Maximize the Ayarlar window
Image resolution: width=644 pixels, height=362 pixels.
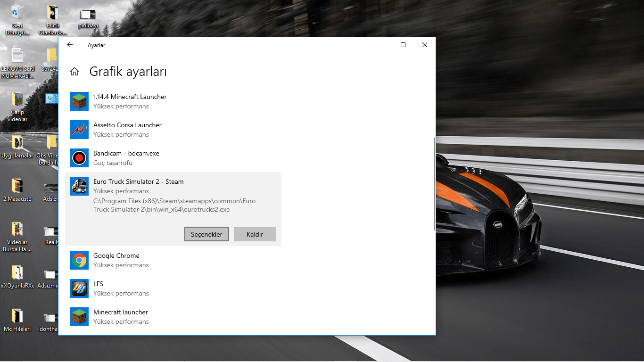coord(403,45)
